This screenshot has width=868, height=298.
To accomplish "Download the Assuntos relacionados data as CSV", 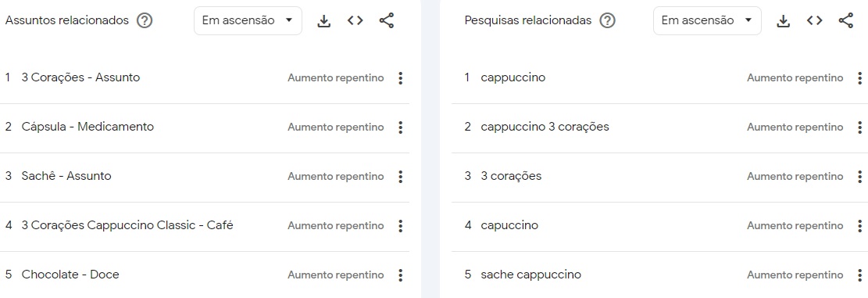I will tap(323, 21).
